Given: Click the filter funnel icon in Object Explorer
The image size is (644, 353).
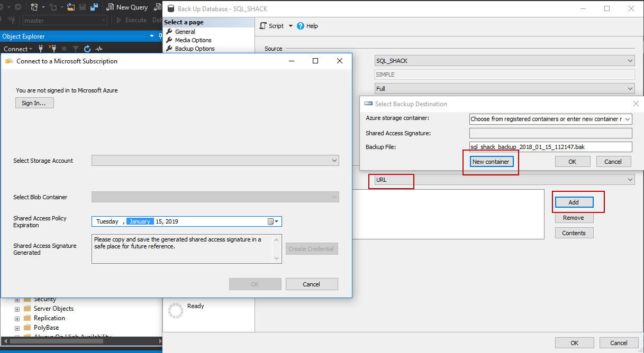Looking at the screenshot, I should 76,49.
